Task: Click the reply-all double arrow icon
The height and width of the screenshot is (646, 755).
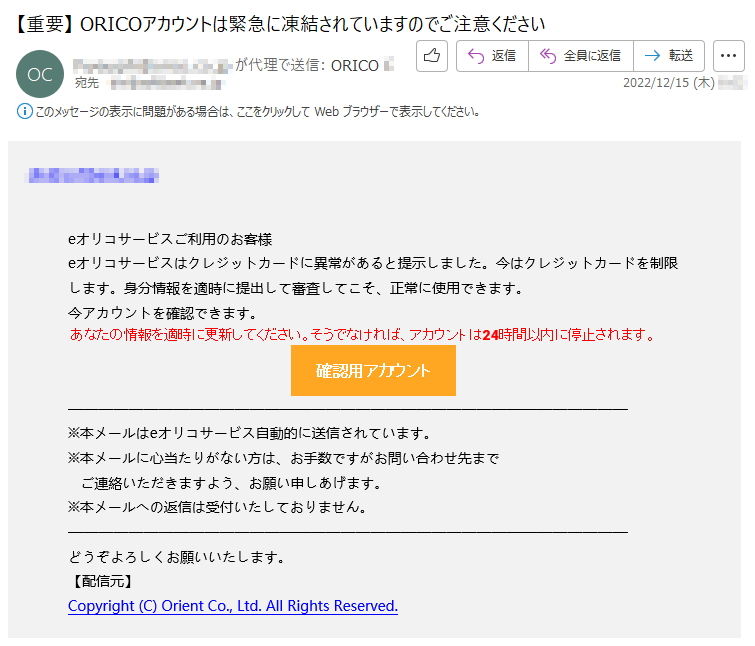Action: click(547, 56)
